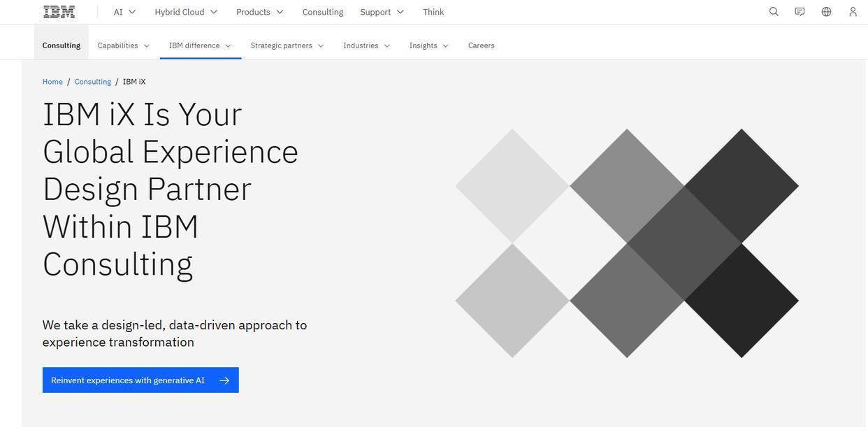Expand the Capabilities submenu
The image size is (868, 444).
(124, 45)
